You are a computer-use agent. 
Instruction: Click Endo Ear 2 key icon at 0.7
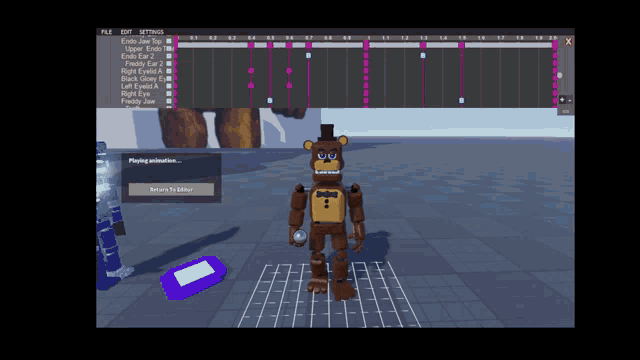pos(309,56)
